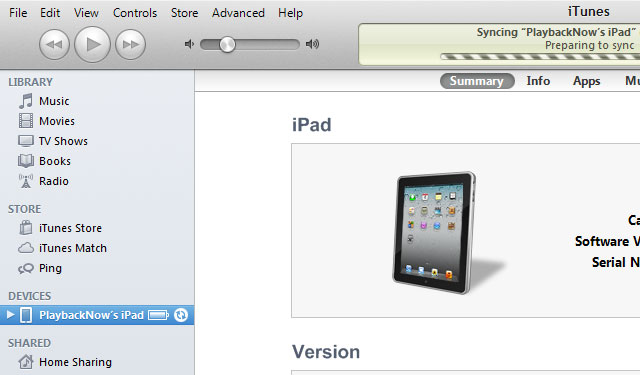The height and width of the screenshot is (375, 640).
Task: Click the LIBRARY section header
Action: coord(30,82)
